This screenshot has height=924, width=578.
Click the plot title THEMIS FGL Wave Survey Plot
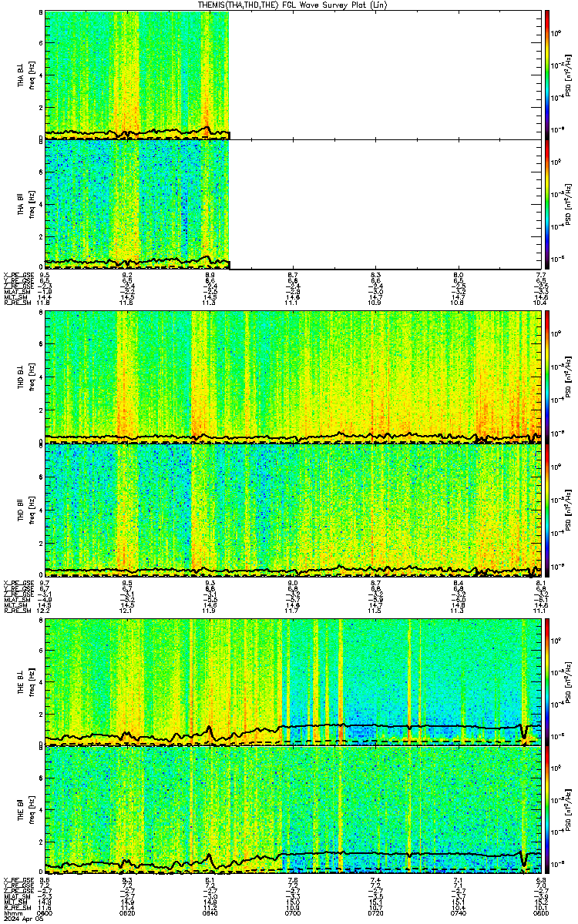pyautogui.click(x=293, y=5)
